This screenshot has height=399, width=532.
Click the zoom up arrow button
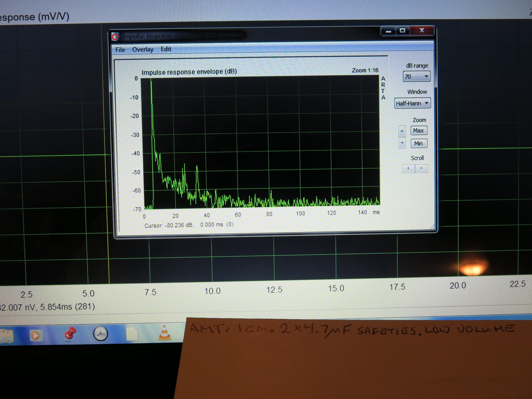pos(402,131)
